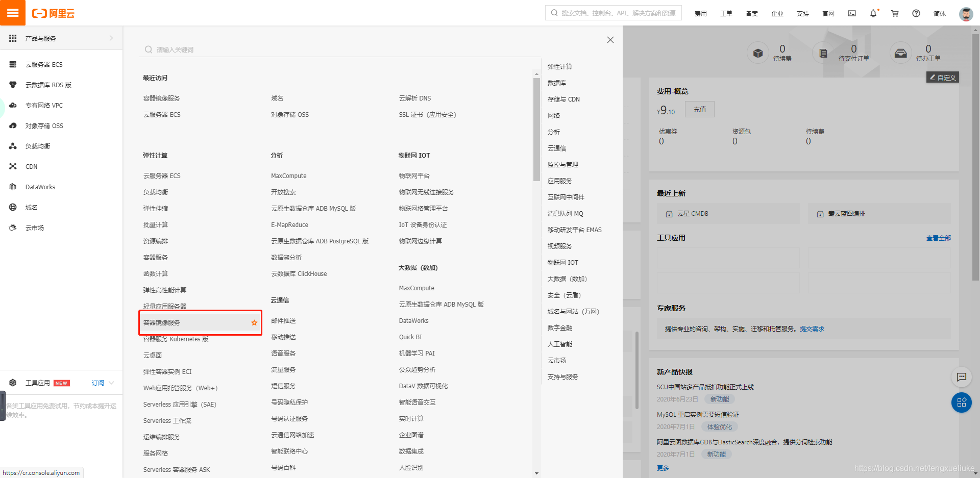Jump to 监控与管理 category
The width and height of the screenshot is (980, 478).
click(x=563, y=164)
